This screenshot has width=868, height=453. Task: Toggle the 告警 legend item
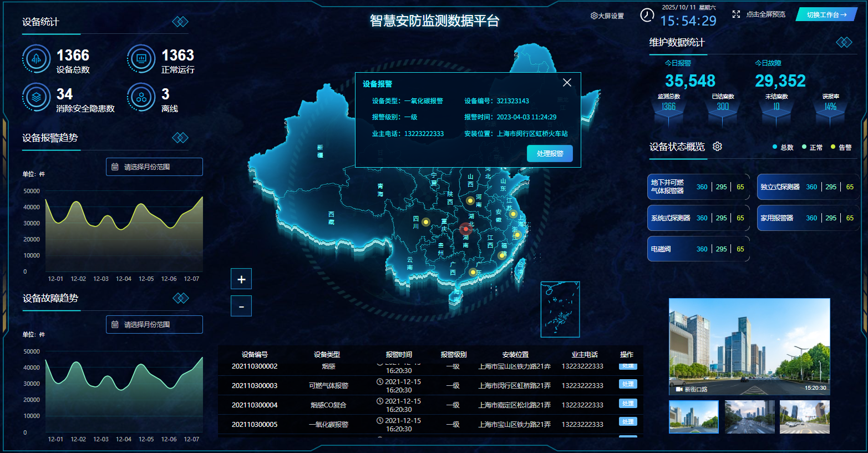841,147
